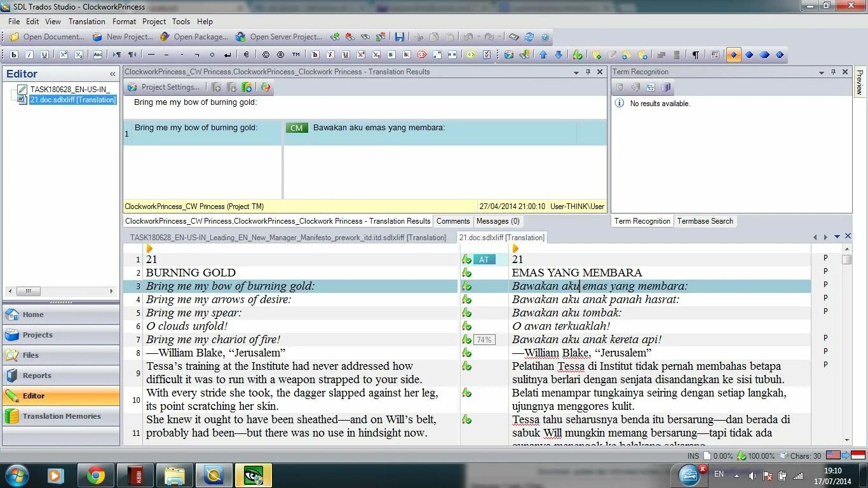
Task: Go to the Translation Memories view
Action: [x=61, y=416]
